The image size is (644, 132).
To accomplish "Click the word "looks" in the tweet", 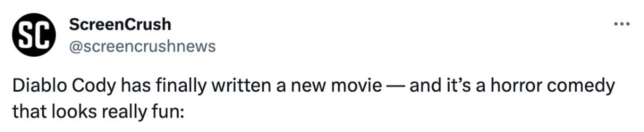I will pos(74,112).
